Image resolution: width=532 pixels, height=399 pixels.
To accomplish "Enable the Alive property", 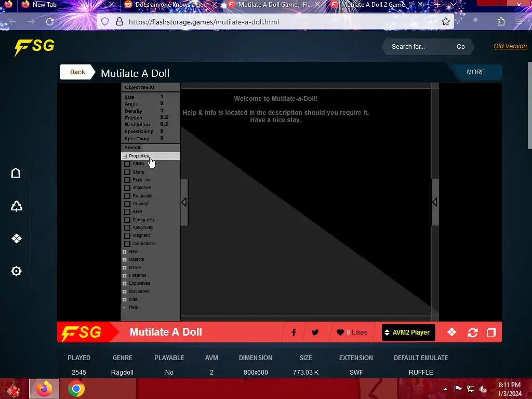I will pos(127,212).
